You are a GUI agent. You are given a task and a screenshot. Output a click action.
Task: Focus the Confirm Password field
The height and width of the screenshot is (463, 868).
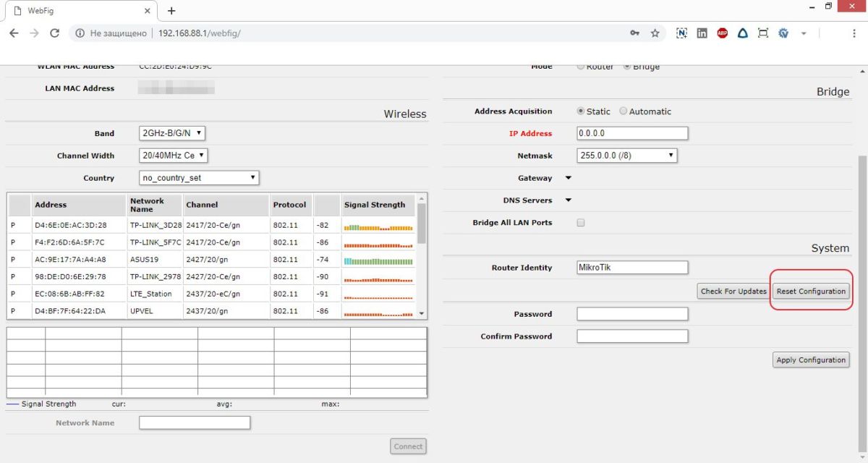(x=632, y=336)
